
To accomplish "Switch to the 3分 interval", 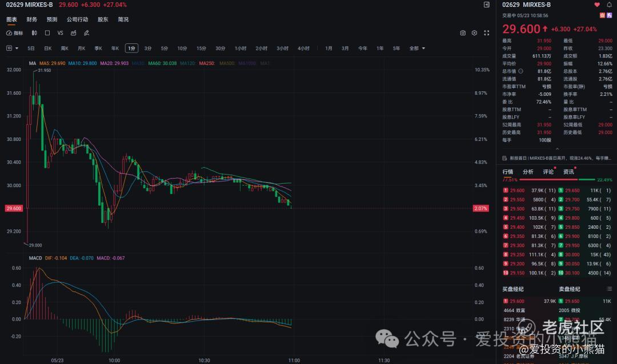I will coord(148,48).
